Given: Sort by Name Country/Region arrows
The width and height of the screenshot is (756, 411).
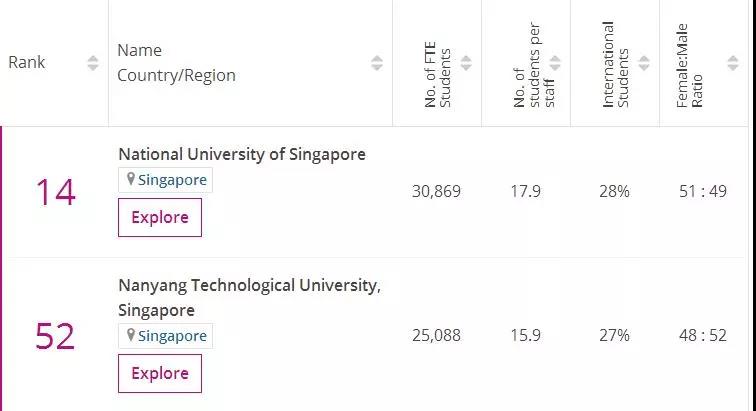Looking at the screenshot, I should 377,63.
